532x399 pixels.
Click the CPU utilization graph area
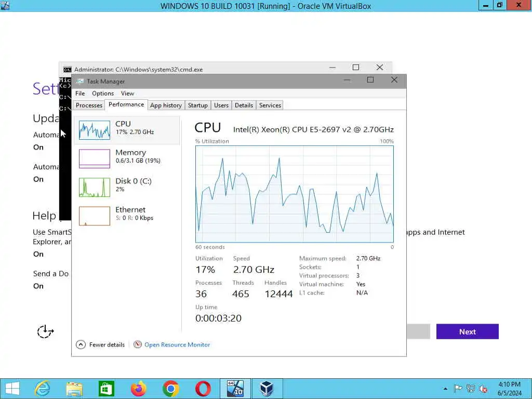click(x=295, y=194)
